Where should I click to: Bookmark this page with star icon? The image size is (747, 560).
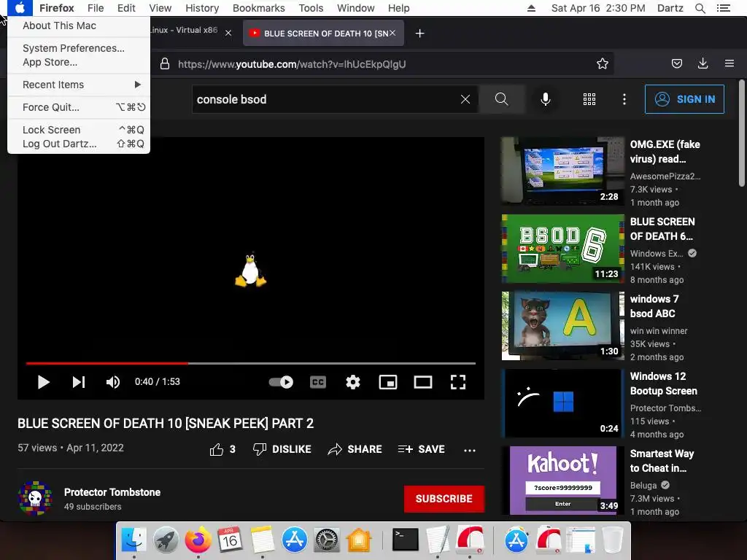pos(602,64)
